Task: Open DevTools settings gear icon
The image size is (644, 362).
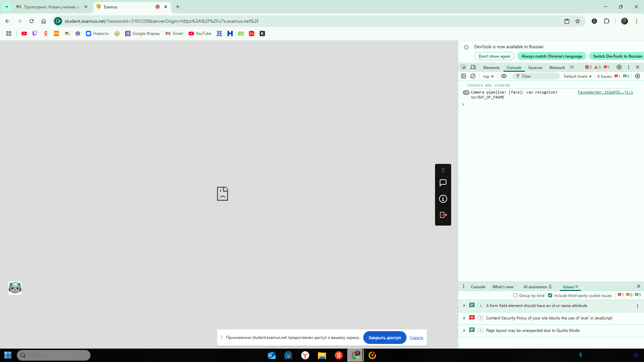Action: point(619,67)
